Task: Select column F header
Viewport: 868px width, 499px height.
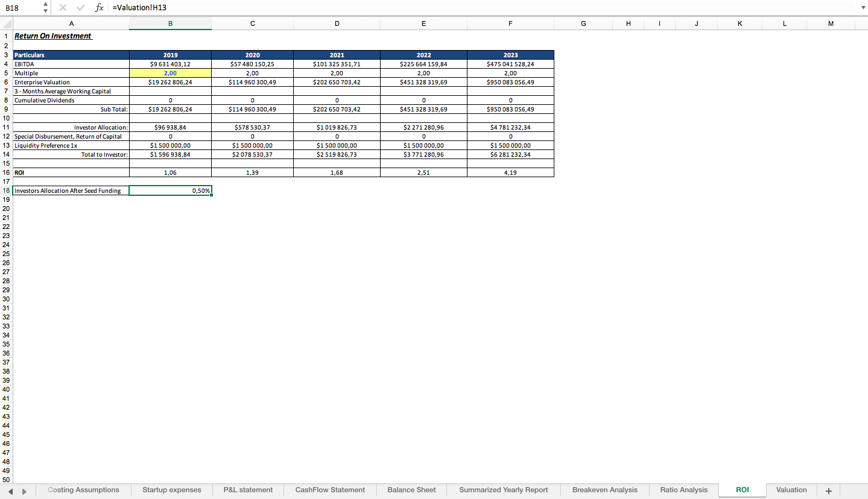Action: [x=510, y=24]
